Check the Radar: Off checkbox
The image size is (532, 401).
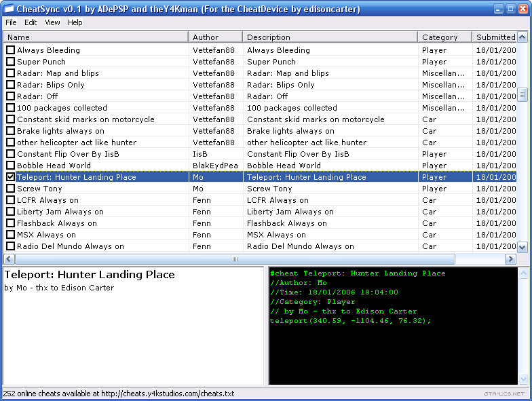coord(11,96)
